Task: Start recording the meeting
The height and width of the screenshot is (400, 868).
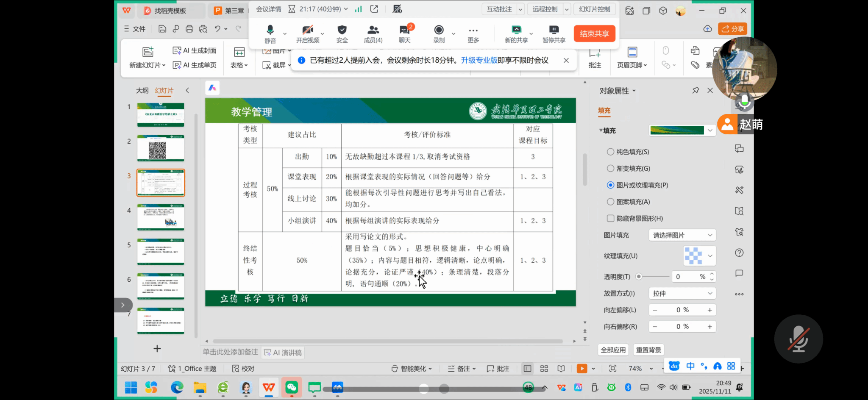Action: pyautogui.click(x=439, y=30)
